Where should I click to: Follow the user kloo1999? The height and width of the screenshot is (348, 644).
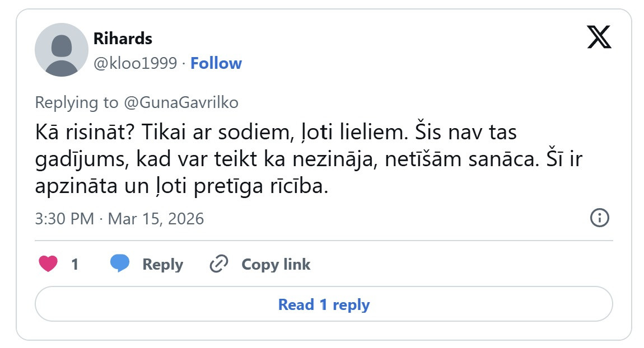click(216, 63)
